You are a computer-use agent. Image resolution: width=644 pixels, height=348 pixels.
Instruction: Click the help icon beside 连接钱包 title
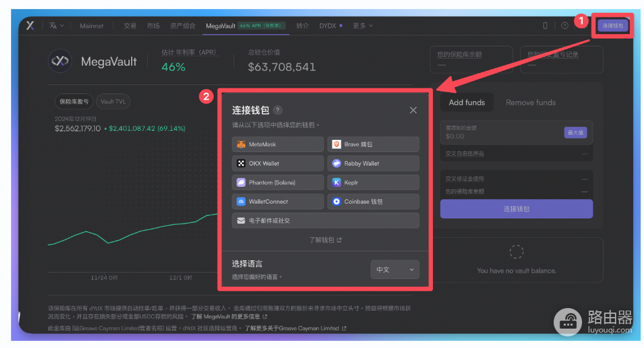coord(278,110)
